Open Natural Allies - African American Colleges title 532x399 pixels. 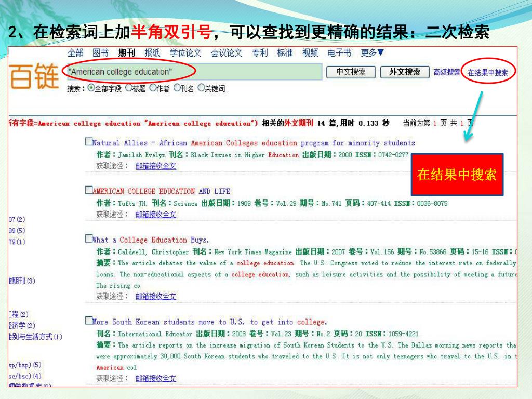(254, 143)
